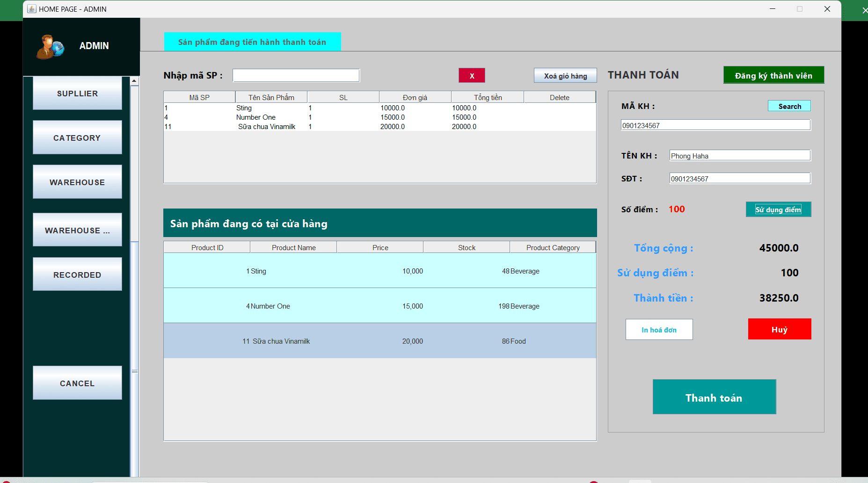Open the SUPLLIER section
Image resolution: width=868 pixels, height=483 pixels.
(77, 94)
